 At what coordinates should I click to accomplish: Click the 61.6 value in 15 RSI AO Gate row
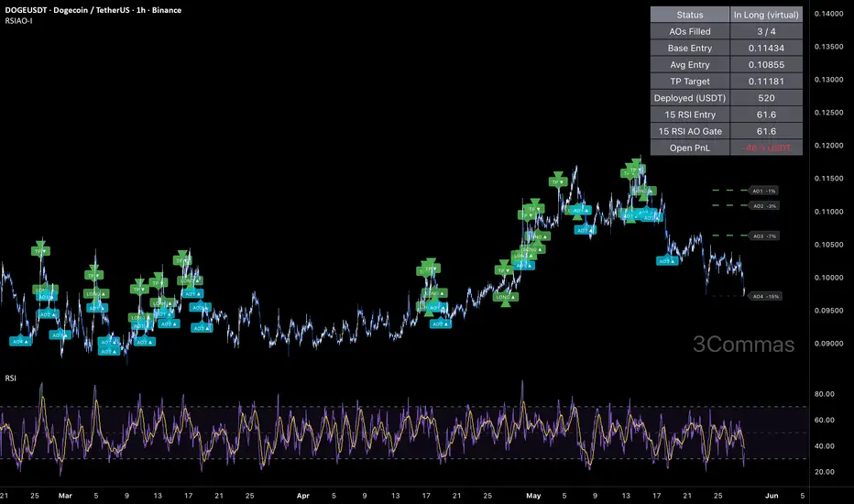766,131
